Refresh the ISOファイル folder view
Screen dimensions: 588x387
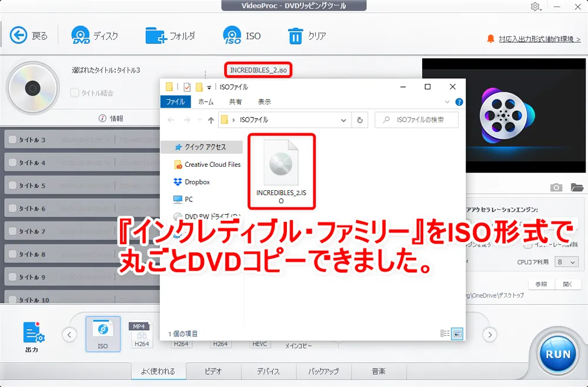click(360, 120)
